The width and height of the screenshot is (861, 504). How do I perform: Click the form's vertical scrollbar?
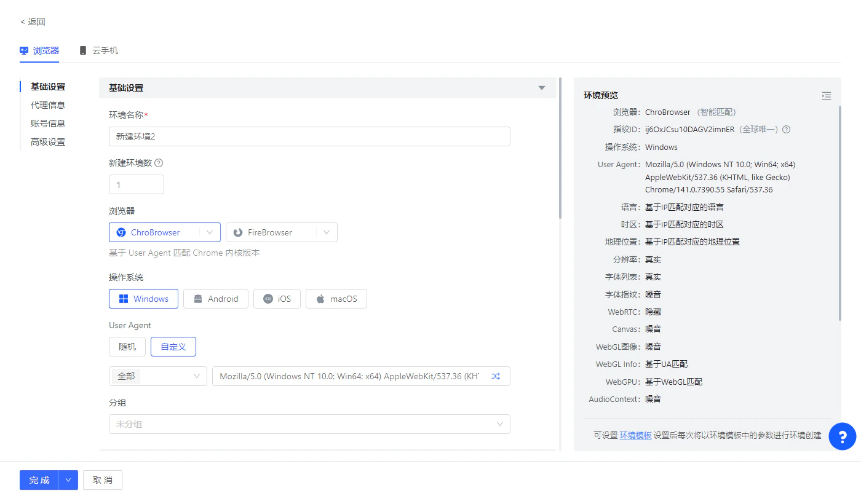point(560,148)
